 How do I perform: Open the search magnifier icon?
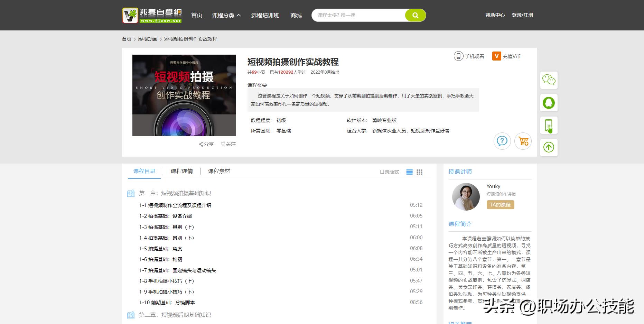(x=415, y=15)
